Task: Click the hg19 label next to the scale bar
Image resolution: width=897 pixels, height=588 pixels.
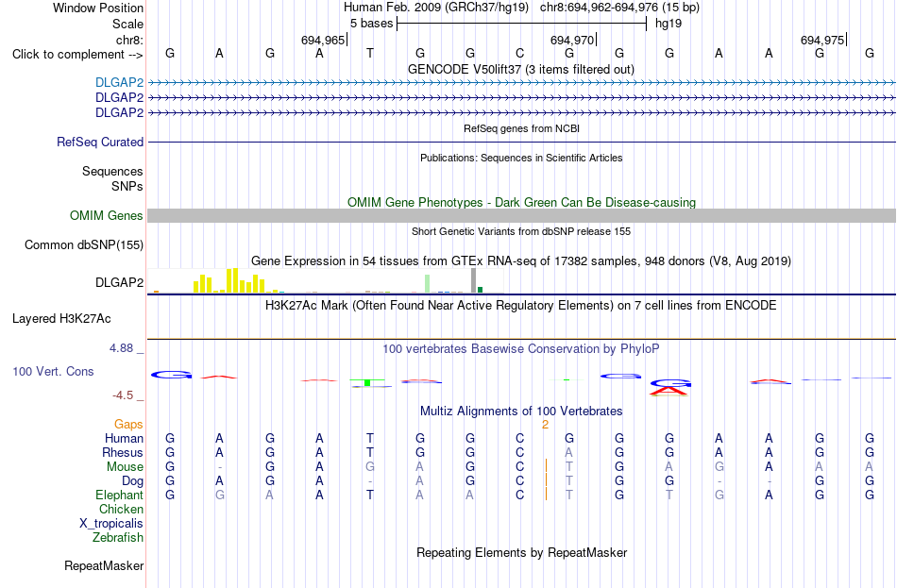Action: [669, 24]
